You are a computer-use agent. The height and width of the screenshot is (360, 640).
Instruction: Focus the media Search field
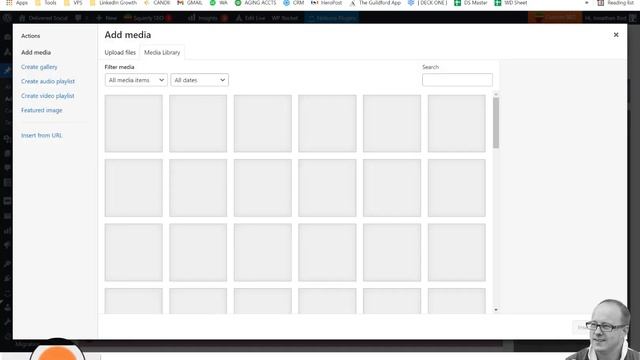click(x=457, y=80)
